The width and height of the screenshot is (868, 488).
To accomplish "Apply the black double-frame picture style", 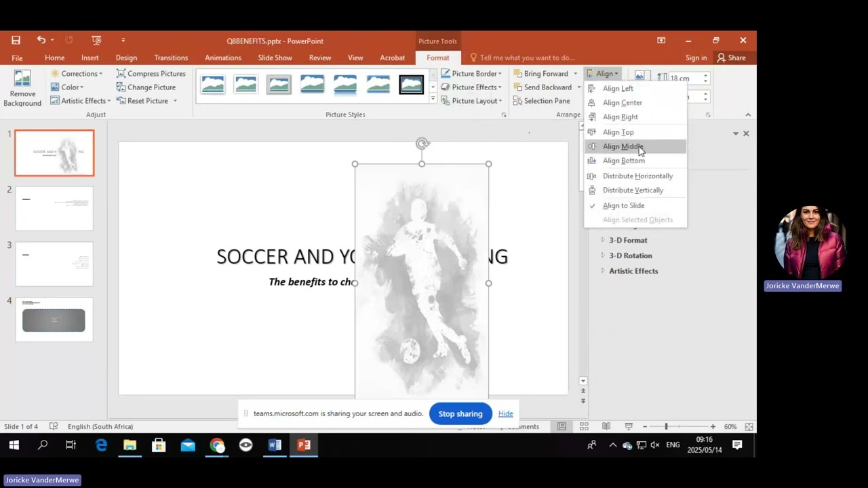I will click(x=411, y=85).
